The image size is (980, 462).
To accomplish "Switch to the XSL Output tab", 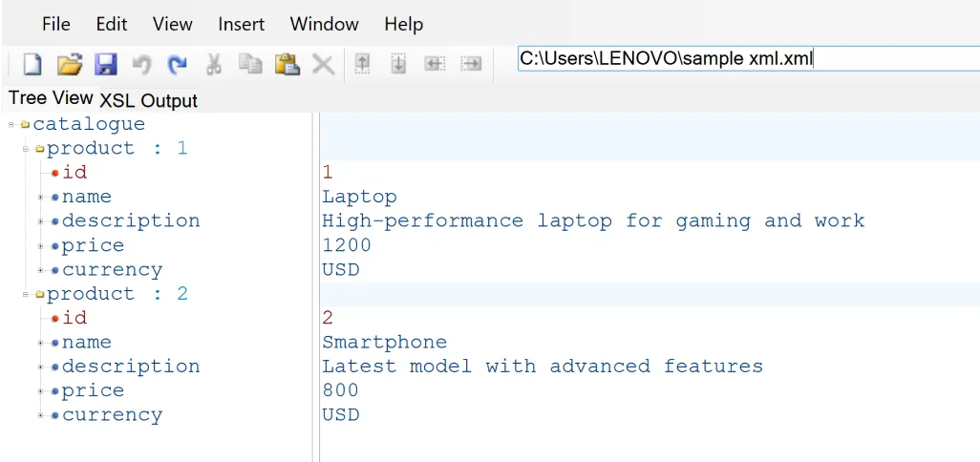I will coord(149,101).
